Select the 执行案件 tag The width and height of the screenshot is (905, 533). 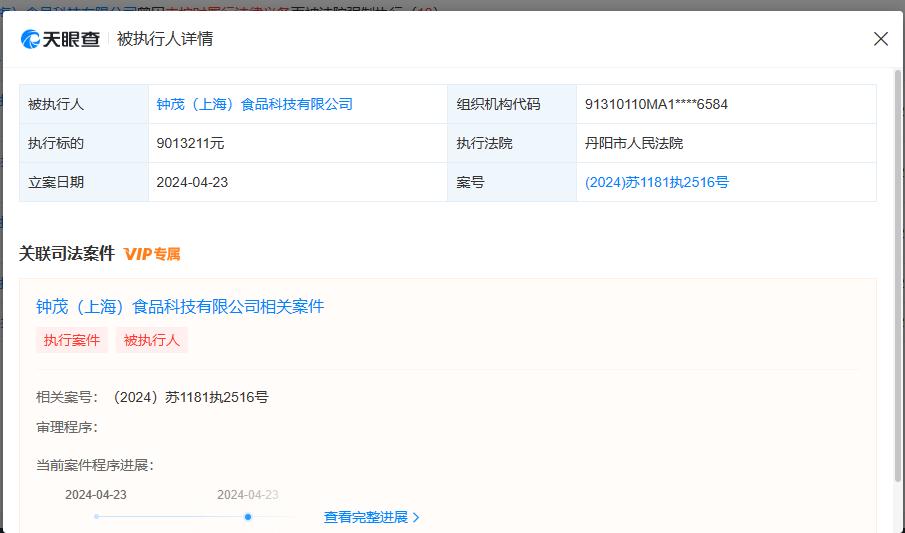click(x=72, y=340)
